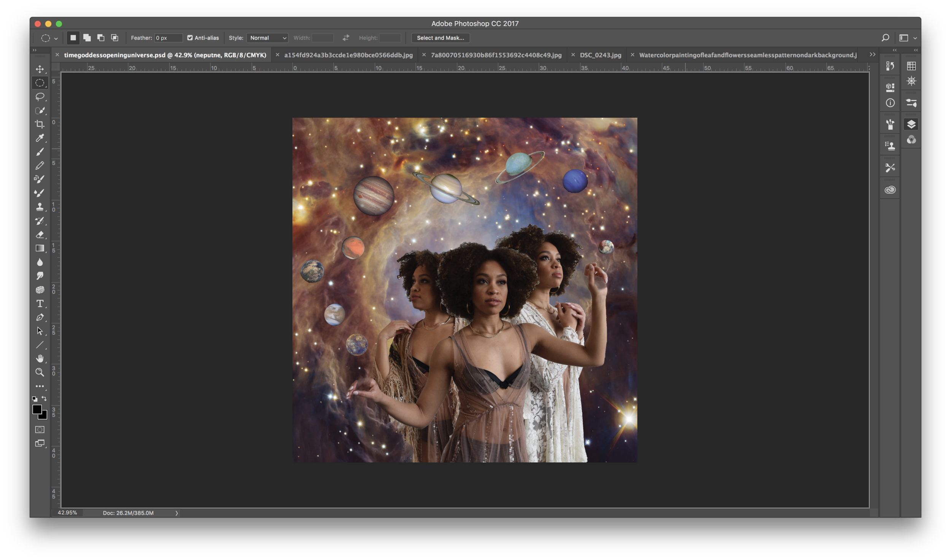Select the Zoom magnifier tool

pos(40,372)
